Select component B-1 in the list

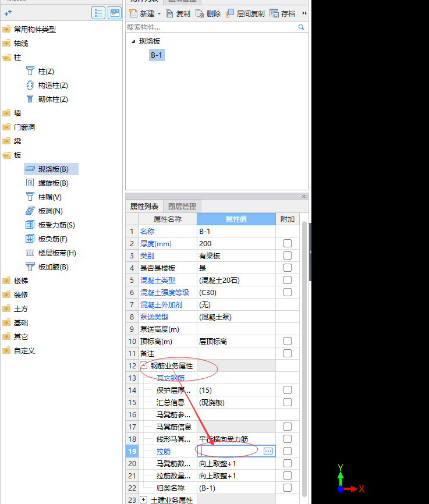click(x=157, y=55)
